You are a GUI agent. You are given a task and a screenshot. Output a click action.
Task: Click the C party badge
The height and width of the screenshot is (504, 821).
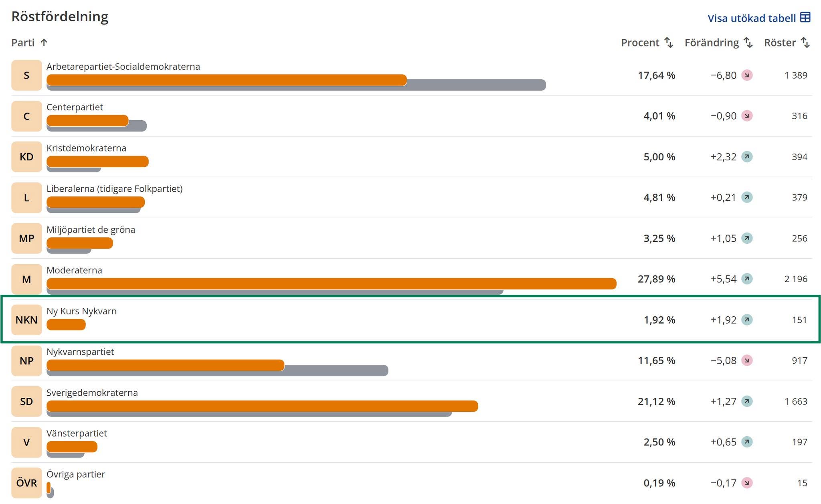coord(26,116)
